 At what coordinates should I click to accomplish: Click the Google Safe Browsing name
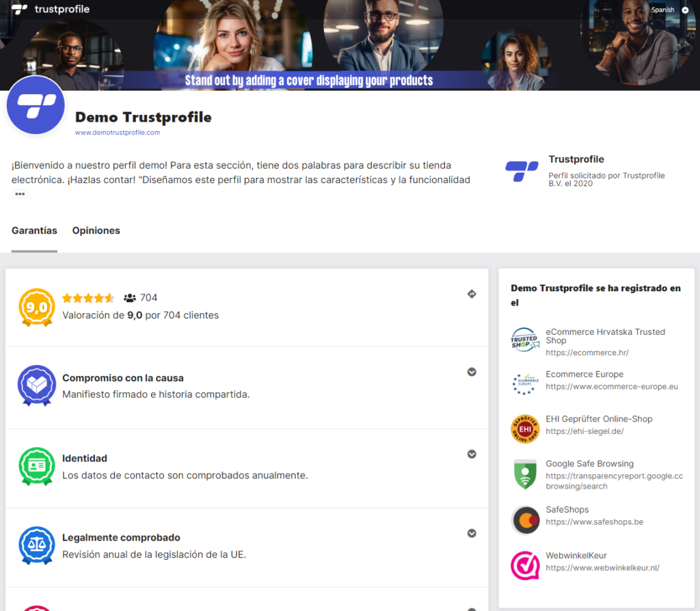589,463
